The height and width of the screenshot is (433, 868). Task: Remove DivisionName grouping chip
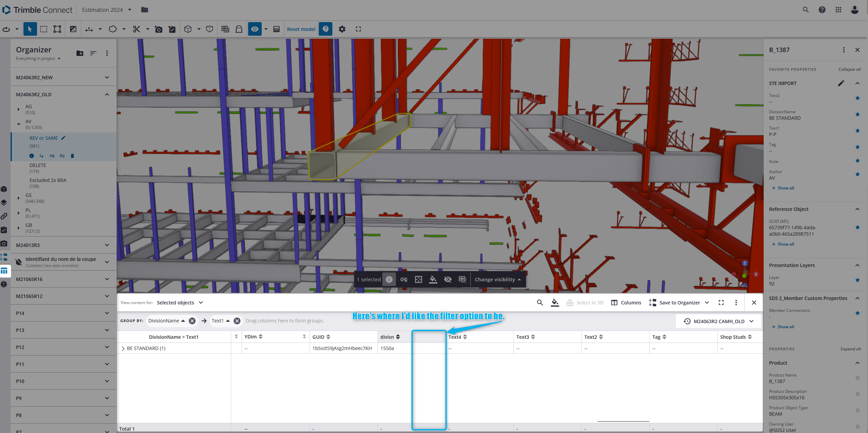pyautogui.click(x=192, y=321)
